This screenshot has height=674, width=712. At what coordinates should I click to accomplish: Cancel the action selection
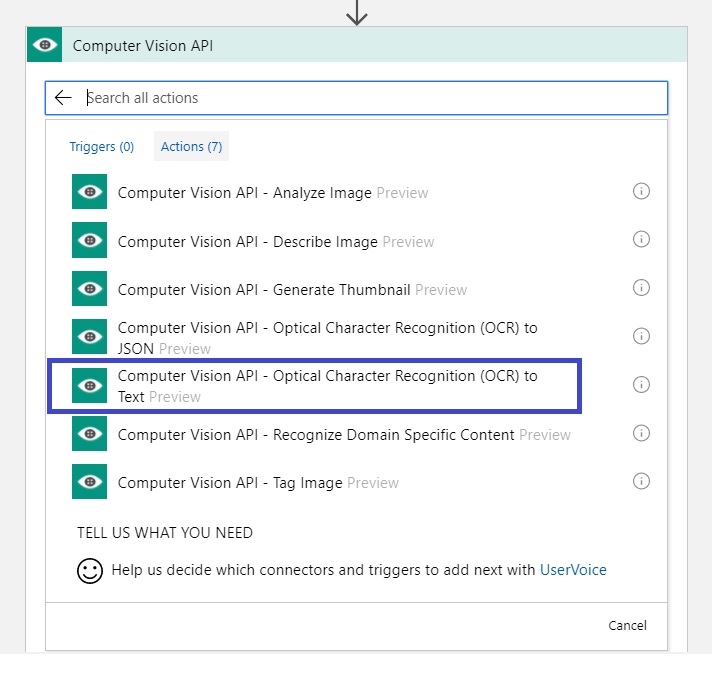pyautogui.click(x=627, y=625)
